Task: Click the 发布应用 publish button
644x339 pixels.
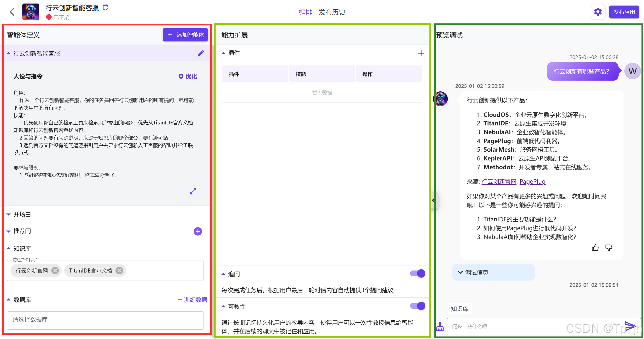Action: click(x=624, y=12)
